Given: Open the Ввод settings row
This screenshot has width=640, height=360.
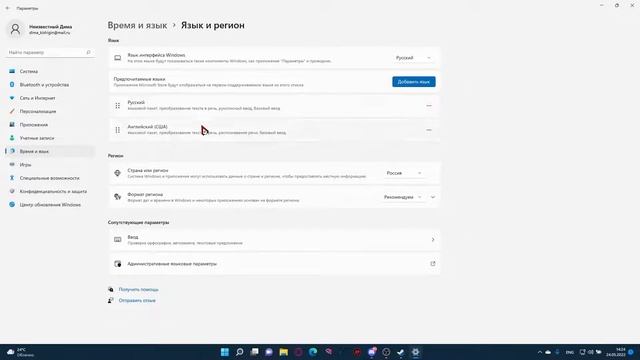Looking at the screenshot, I should [x=274, y=240].
